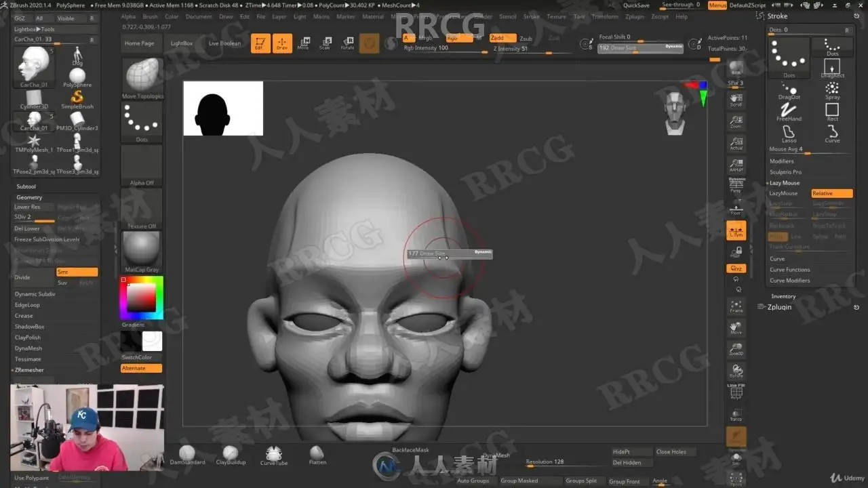Select the Draw mode button

282,43
